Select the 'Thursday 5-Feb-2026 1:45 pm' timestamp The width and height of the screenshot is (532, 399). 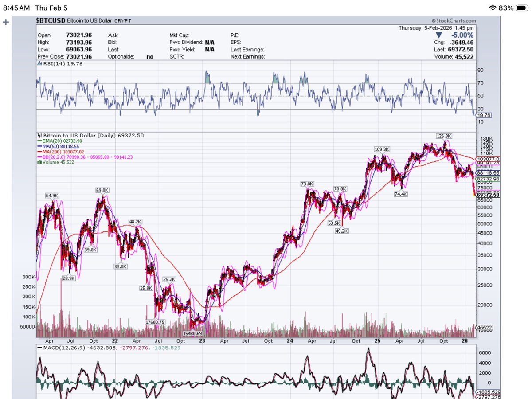[437, 27]
